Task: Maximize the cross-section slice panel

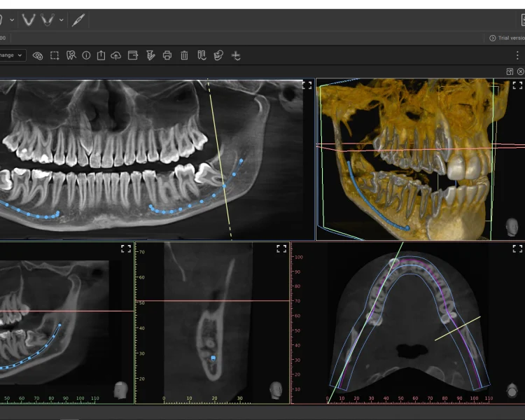Action: pyautogui.click(x=281, y=248)
